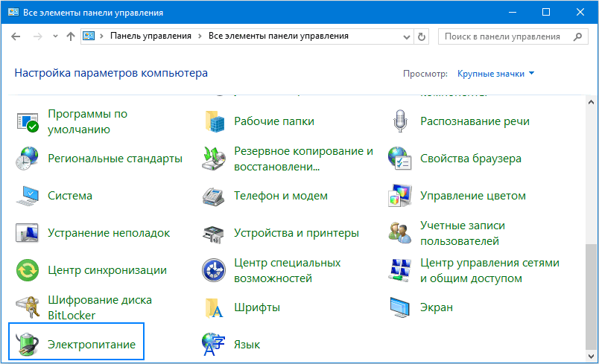Image resolution: width=599 pixels, height=364 pixels.
Task: Open Телефон и модем icon
Action: click(x=214, y=196)
